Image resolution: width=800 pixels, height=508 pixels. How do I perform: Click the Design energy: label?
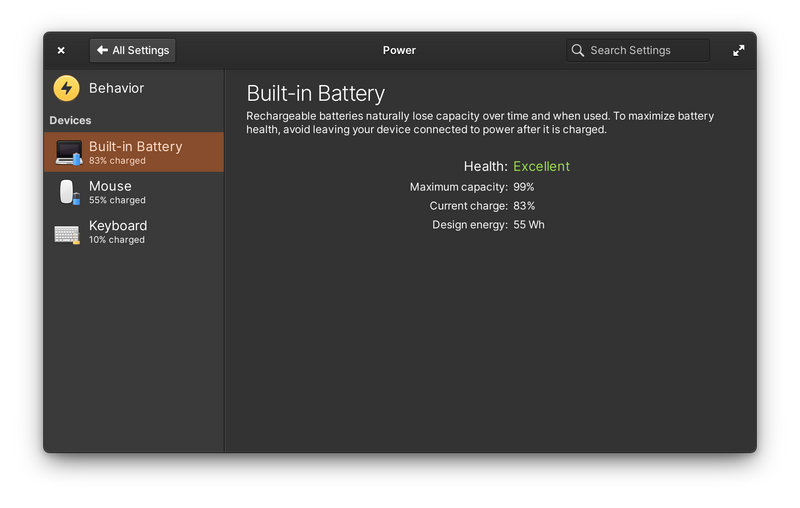470,225
